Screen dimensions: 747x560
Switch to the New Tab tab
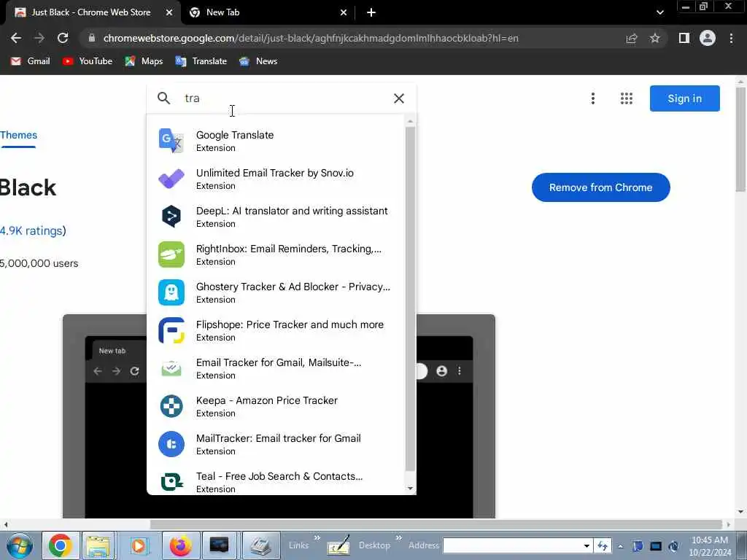(268, 12)
